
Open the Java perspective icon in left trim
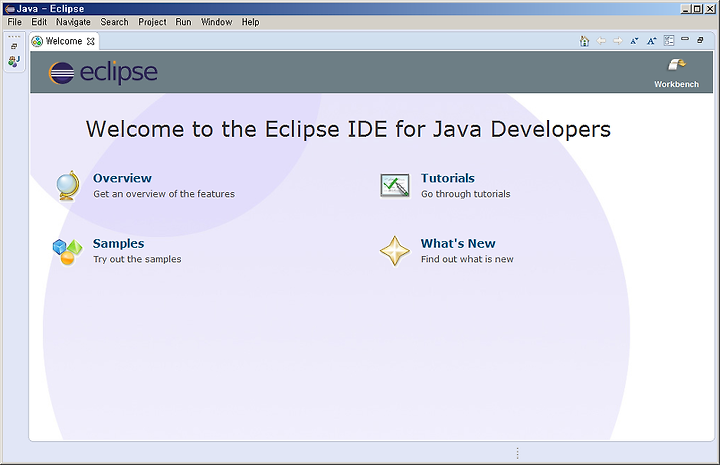[x=14, y=61]
